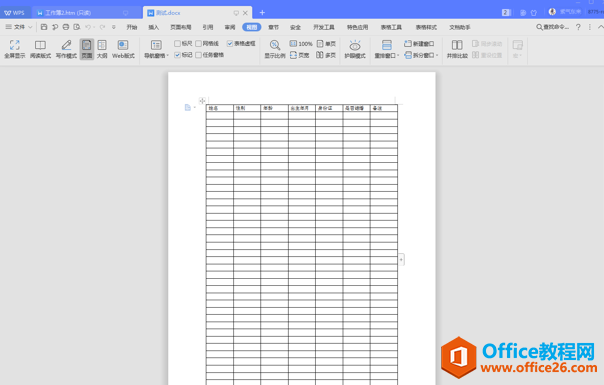Click the 姓名 header cell in table
The height and width of the screenshot is (385, 604).
[x=220, y=108]
